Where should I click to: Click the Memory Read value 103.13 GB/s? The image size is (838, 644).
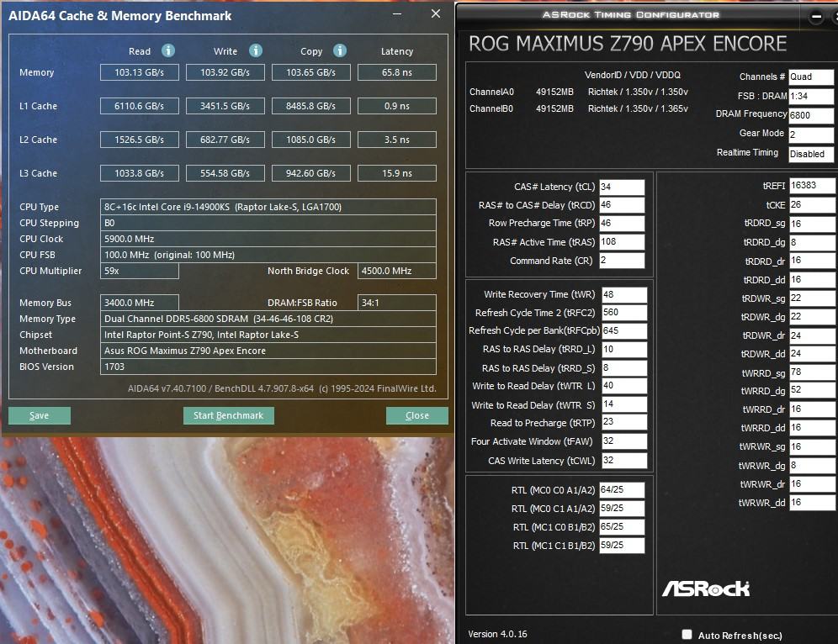[140, 72]
